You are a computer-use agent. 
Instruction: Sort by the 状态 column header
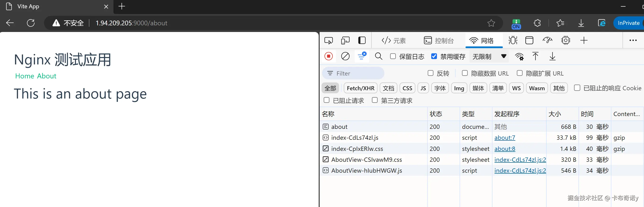click(443, 114)
